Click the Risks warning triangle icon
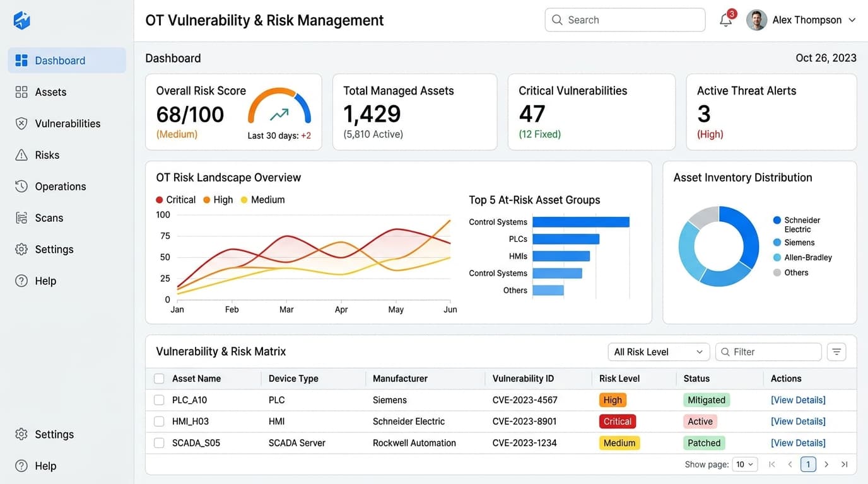 pyautogui.click(x=21, y=155)
